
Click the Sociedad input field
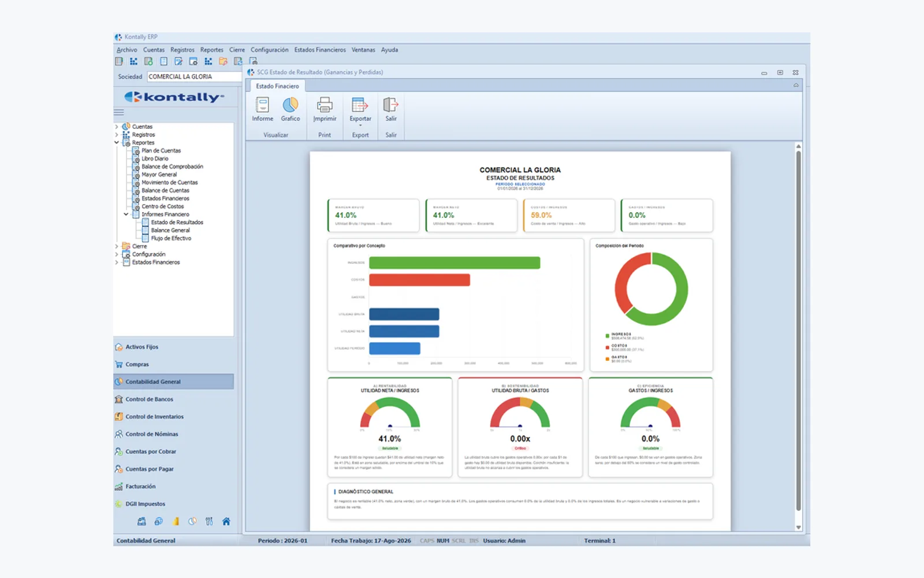click(x=194, y=76)
